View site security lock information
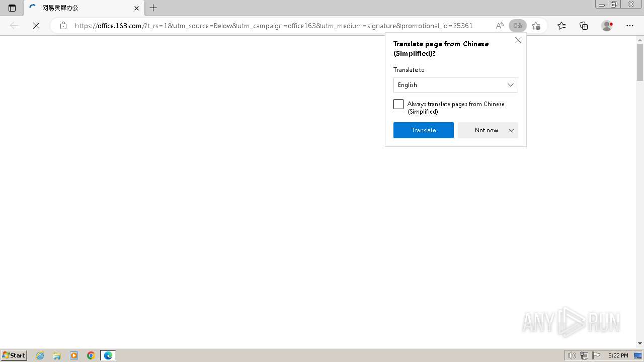 (63, 26)
